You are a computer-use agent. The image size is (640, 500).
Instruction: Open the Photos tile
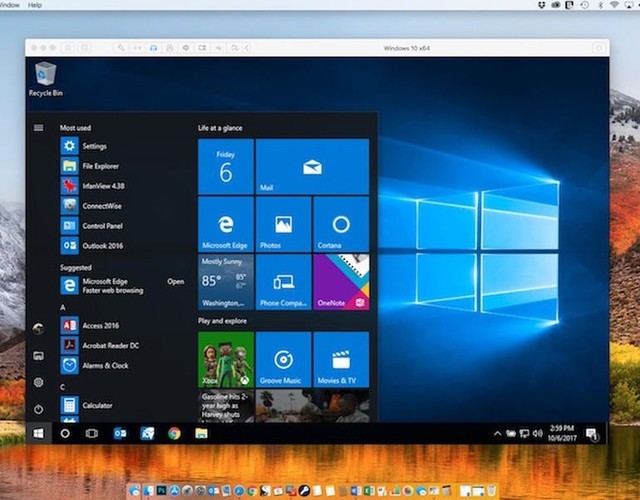[x=283, y=224]
